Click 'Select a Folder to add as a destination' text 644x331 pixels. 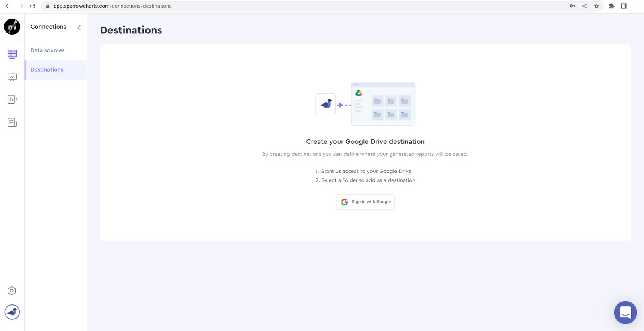pyautogui.click(x=368, y=180)
